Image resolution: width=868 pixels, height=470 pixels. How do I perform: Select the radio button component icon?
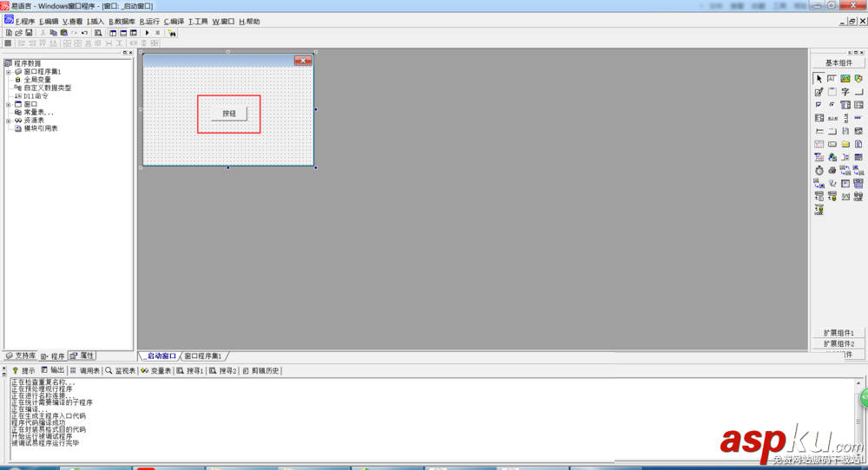point(832,105)
